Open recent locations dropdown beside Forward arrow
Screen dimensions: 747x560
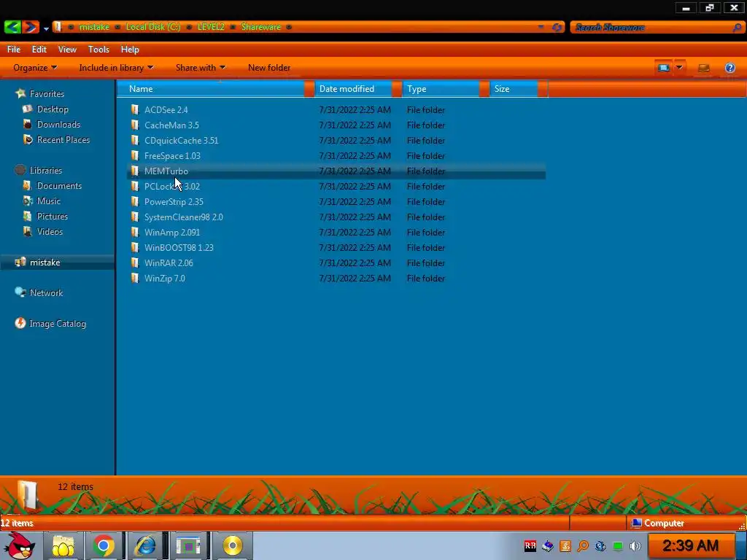(46, 28)
